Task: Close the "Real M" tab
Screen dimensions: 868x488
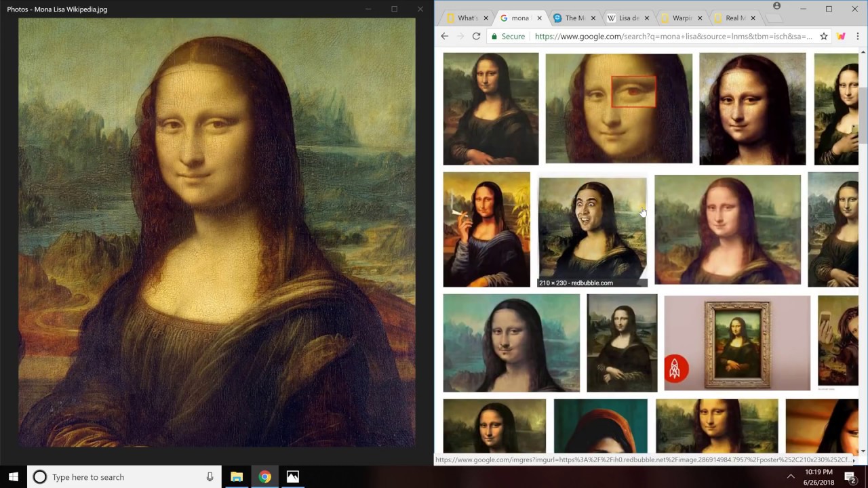Action: click(x=753, y=18)
